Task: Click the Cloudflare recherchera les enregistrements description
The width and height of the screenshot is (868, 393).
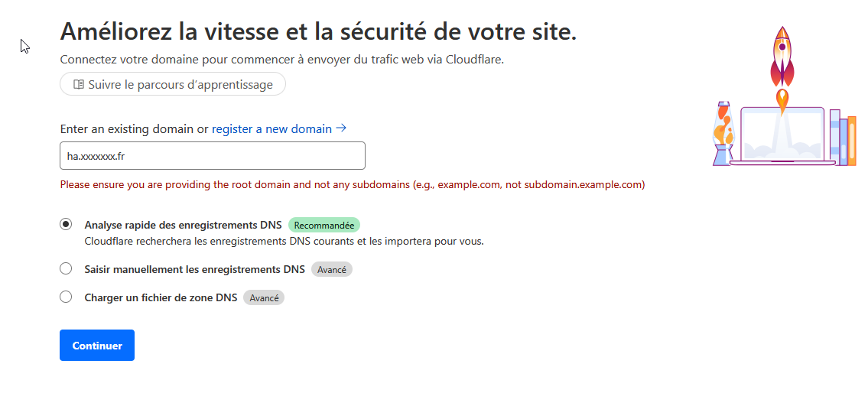Action: pos(284,242)
